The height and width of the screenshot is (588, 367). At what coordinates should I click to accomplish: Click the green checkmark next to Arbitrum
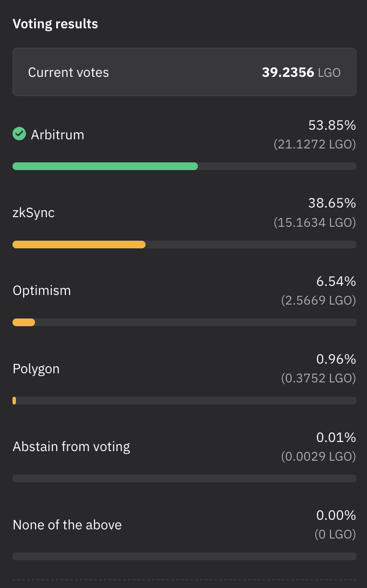[x=19, y=134]
